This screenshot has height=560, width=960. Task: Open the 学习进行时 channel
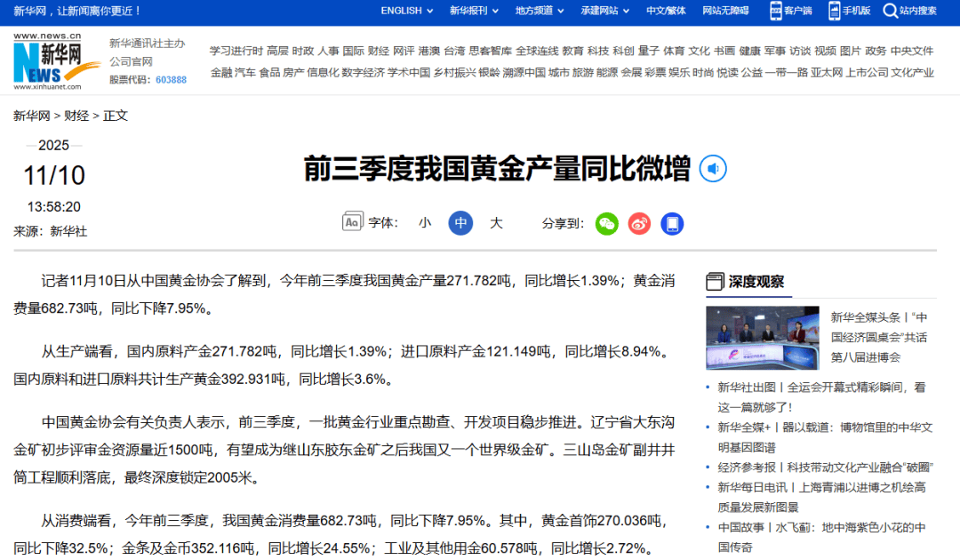(x=236, y=51)
